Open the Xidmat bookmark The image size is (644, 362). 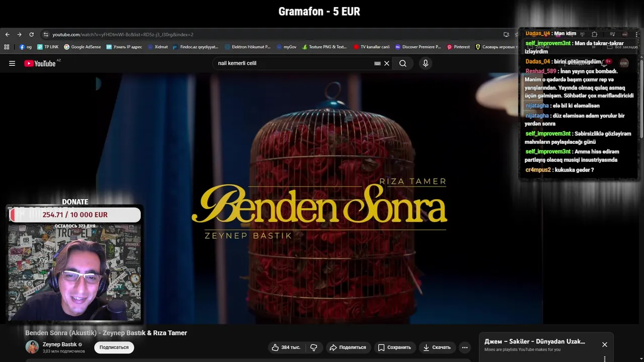[x=157, y=47]
